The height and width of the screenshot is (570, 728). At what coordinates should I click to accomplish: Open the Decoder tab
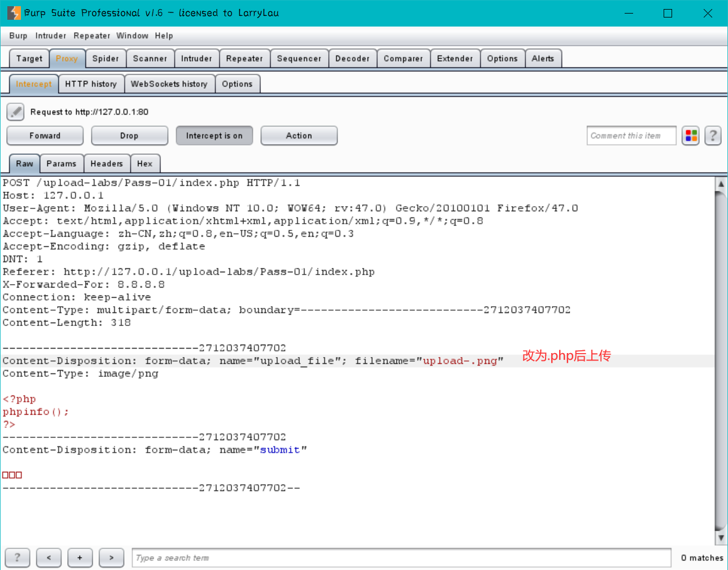[352, 59]
